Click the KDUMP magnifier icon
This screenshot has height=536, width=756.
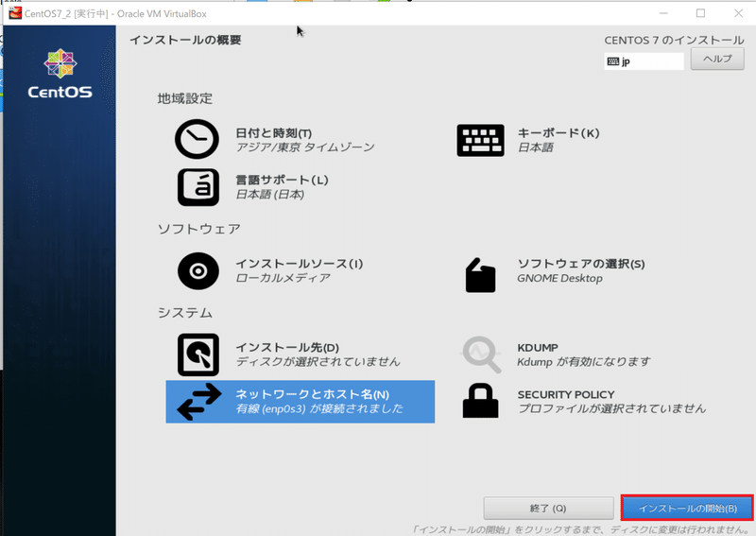[x=481, y=354]
